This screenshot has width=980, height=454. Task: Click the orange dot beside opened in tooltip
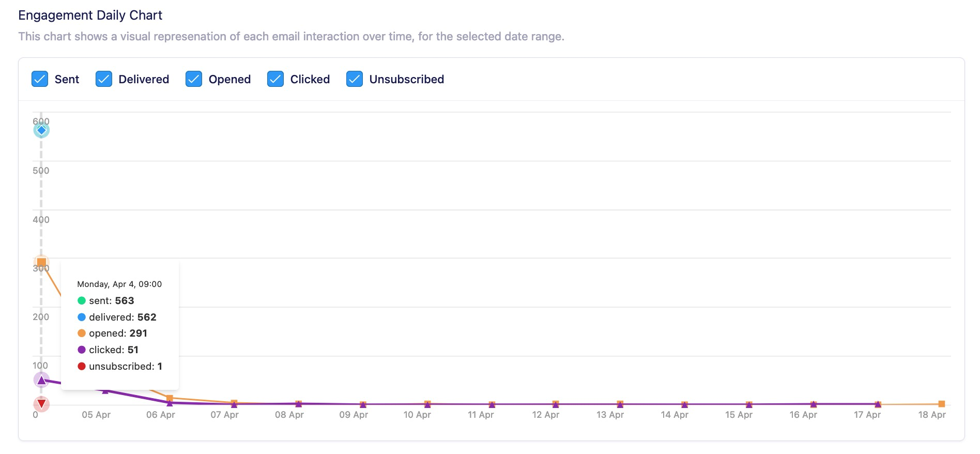(82, 334)
